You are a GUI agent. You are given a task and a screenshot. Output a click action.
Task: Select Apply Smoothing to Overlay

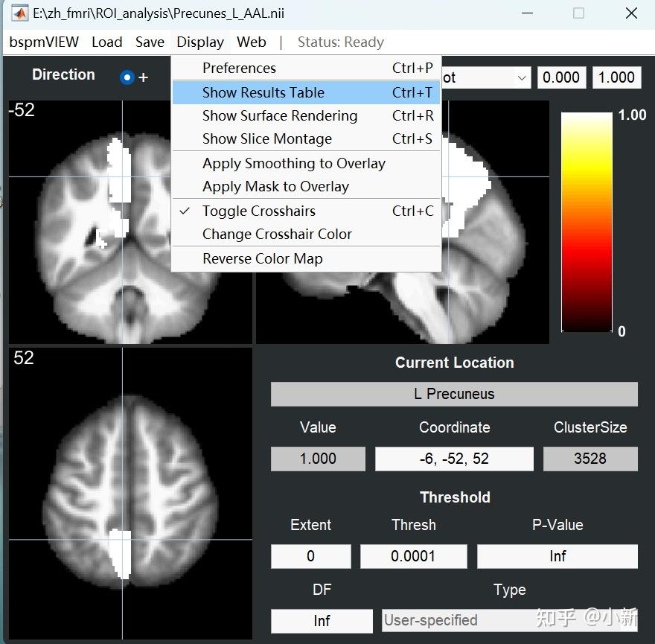click(x=307, y=163)
